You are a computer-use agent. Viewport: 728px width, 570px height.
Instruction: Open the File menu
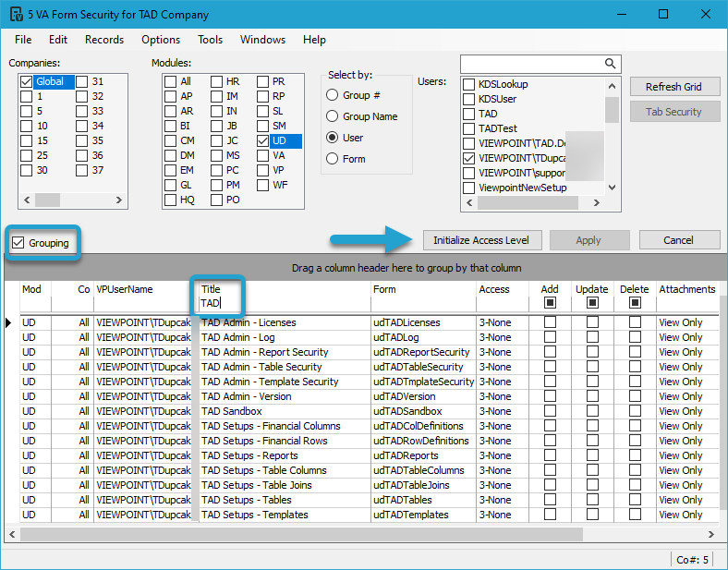[23, 40]
